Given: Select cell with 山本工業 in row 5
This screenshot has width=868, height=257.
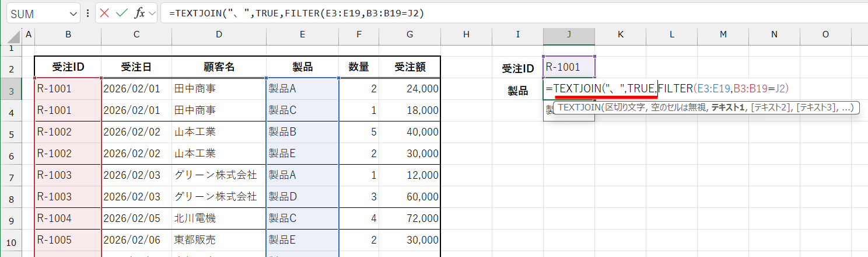Looking at the screenshot, I should coord(219,132).
